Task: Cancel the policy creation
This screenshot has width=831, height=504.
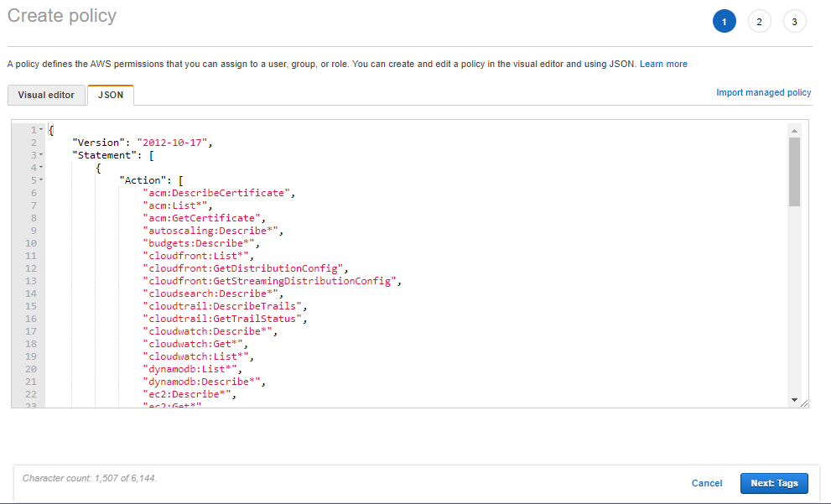Action: 706,483
